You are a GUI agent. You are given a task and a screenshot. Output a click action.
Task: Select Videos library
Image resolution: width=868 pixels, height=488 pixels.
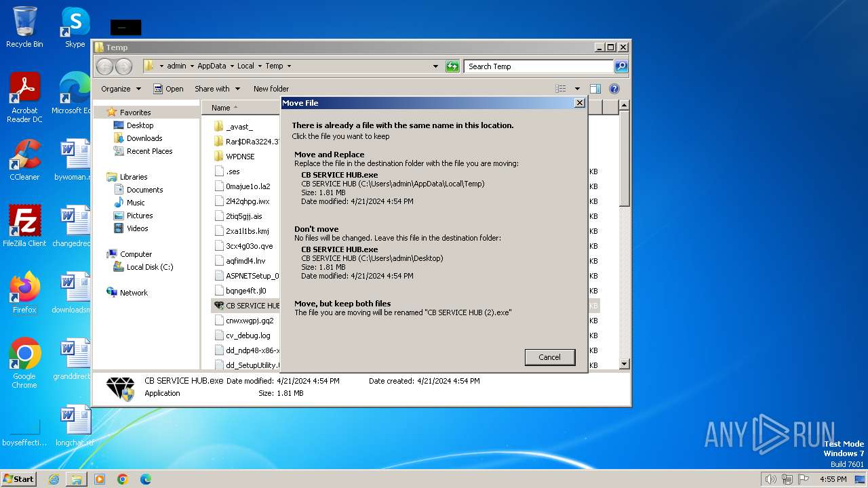click(137, 228)
